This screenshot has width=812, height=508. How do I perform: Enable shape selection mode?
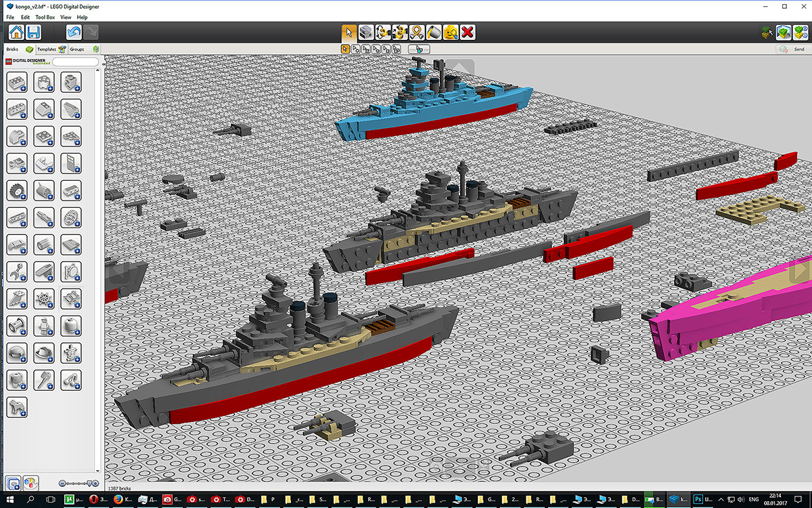click(x=386, y=49)
